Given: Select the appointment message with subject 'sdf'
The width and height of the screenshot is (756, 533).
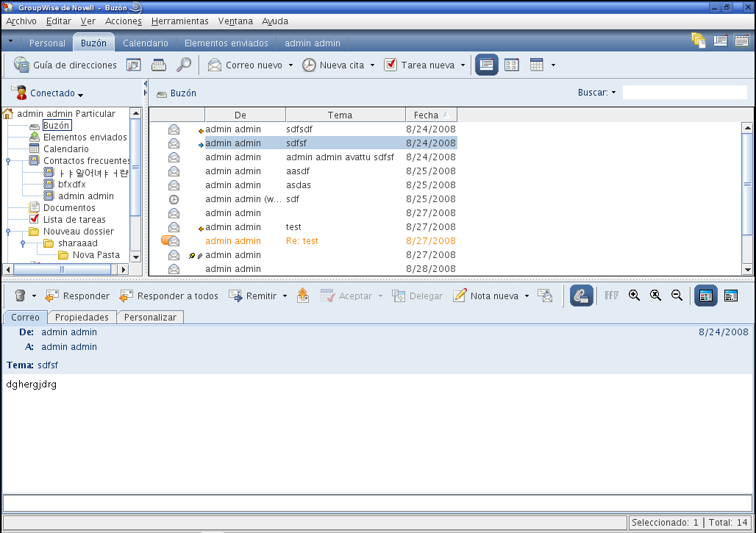Looking at the screenshot, I should 309,199.
